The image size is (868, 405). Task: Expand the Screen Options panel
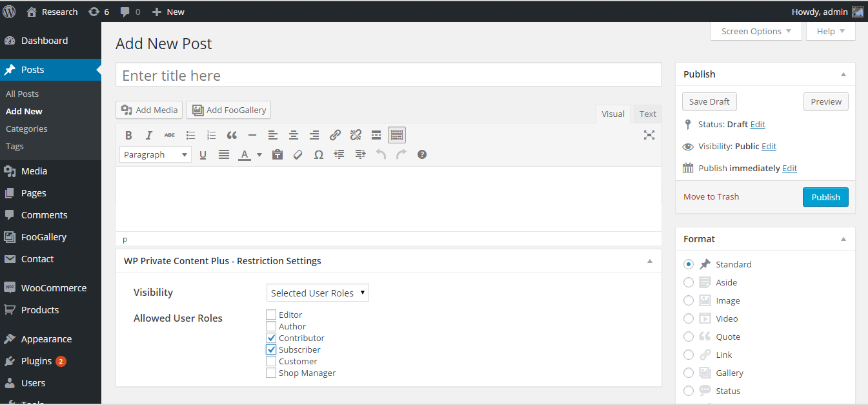756,31
